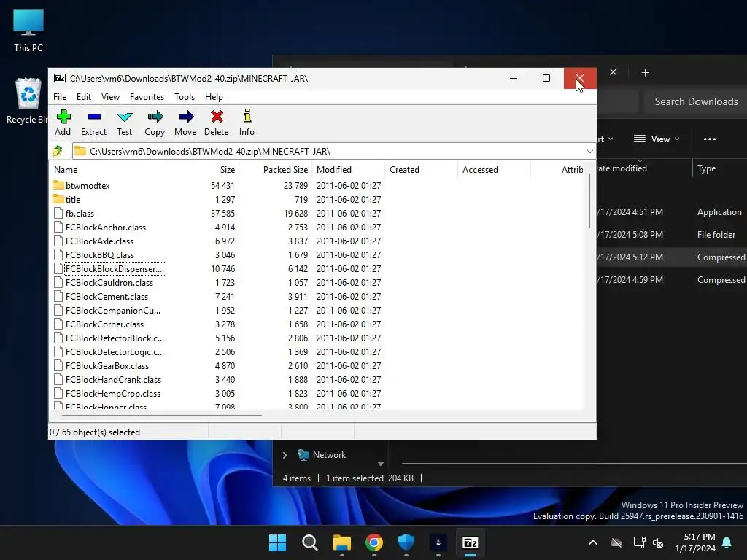This screenshot has width=747, height=560.
Task: Show hidden system tray icons
Action: point(593,542)
